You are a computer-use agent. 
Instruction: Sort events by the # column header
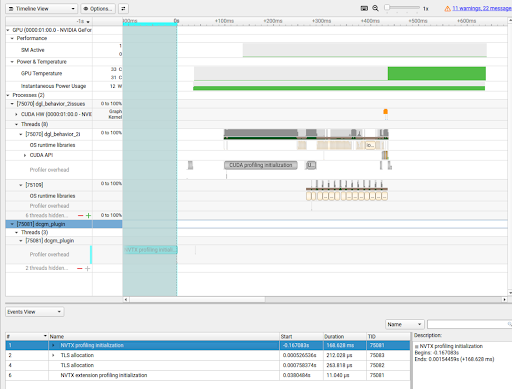point(27,336)
